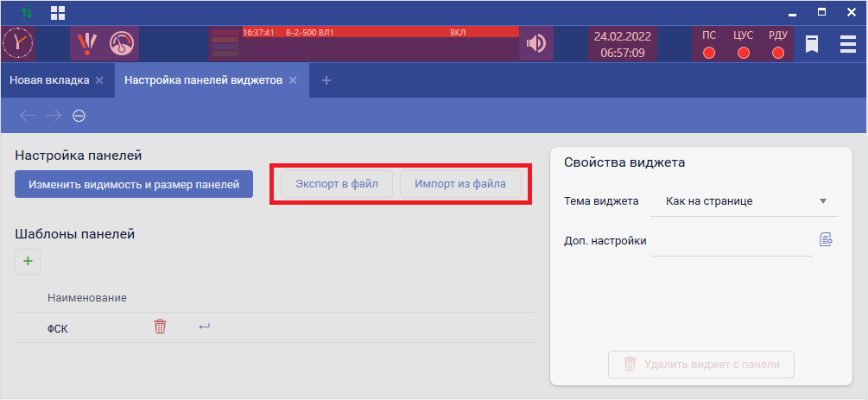Toggle the ЦУС red status indicator
868x400 pixels.
pos(743,53)
